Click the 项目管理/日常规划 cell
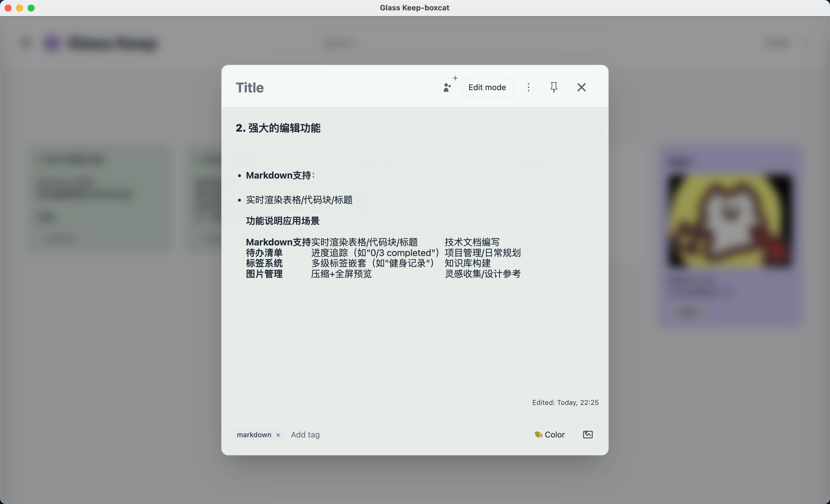The image size is (830, 504). (482, 253)
